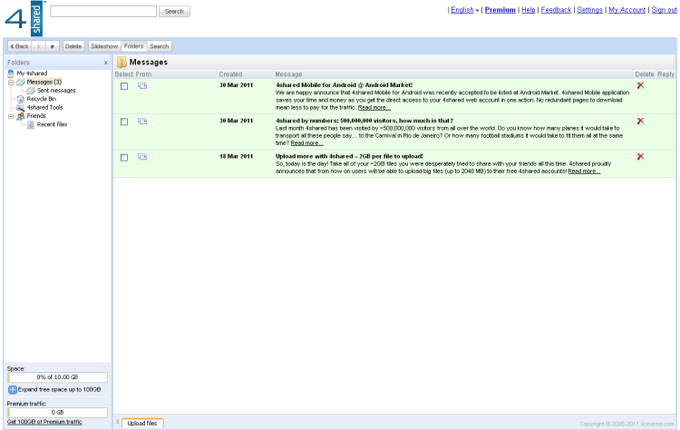The height and width of the screenshot is (430, 680).
Task: Select Recent files in the tree
Action: click(x=52, y=124)
